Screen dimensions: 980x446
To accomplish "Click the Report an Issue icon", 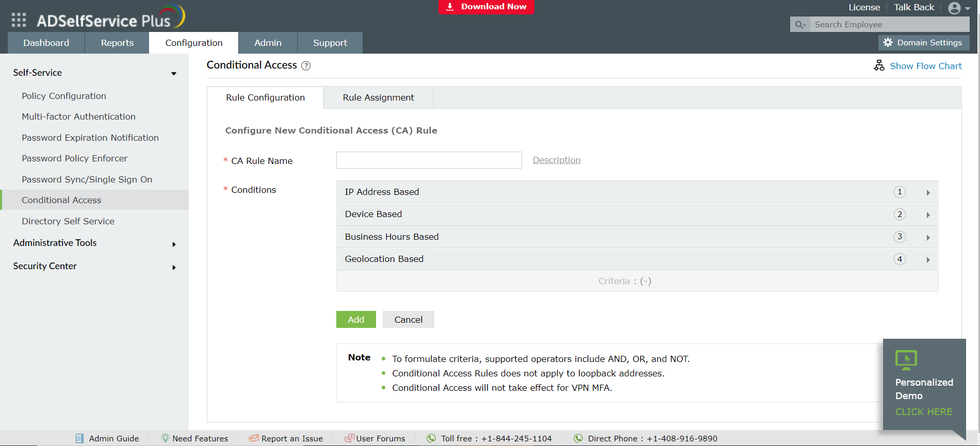I will [254, 438].
